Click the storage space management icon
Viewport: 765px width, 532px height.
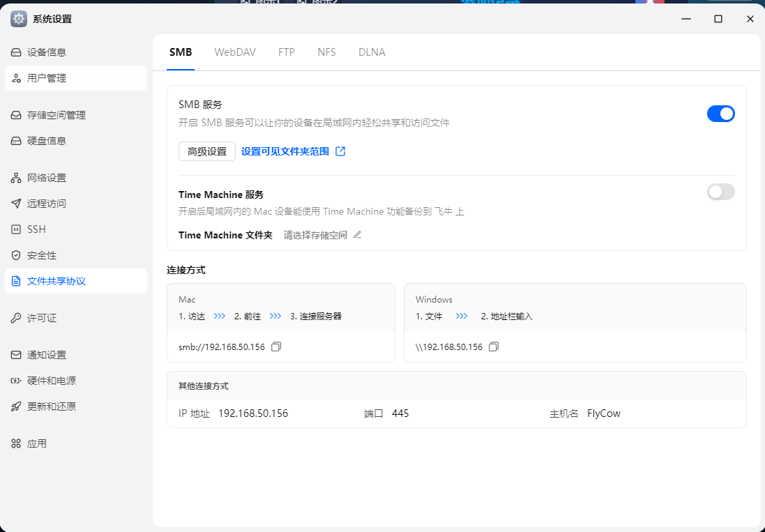(x=16, y=115)
